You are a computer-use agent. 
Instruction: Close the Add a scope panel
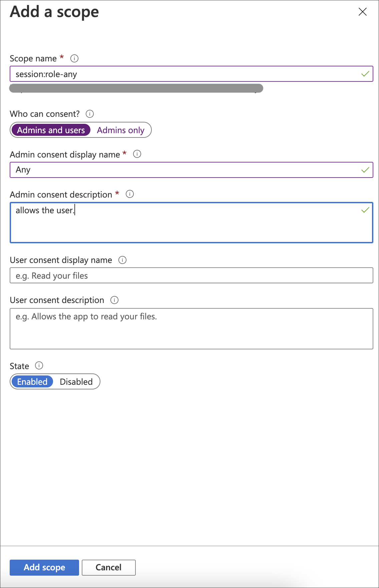point(363,12)
